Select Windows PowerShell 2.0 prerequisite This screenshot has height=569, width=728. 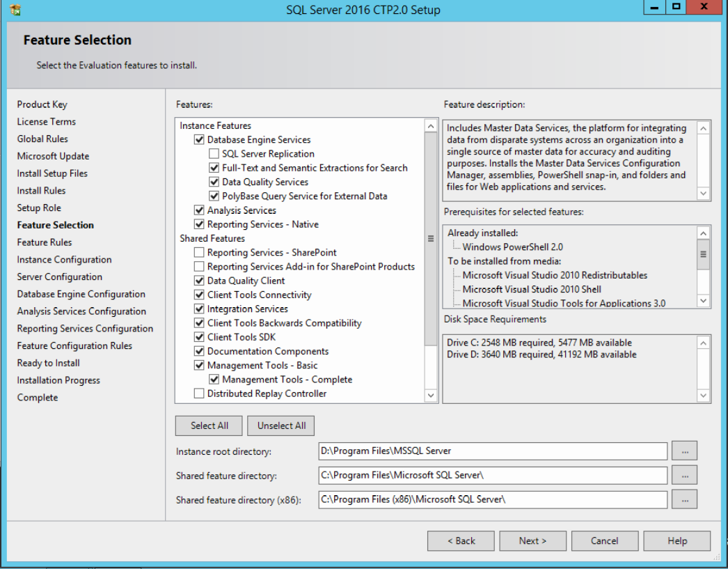(x=512, y=247)
